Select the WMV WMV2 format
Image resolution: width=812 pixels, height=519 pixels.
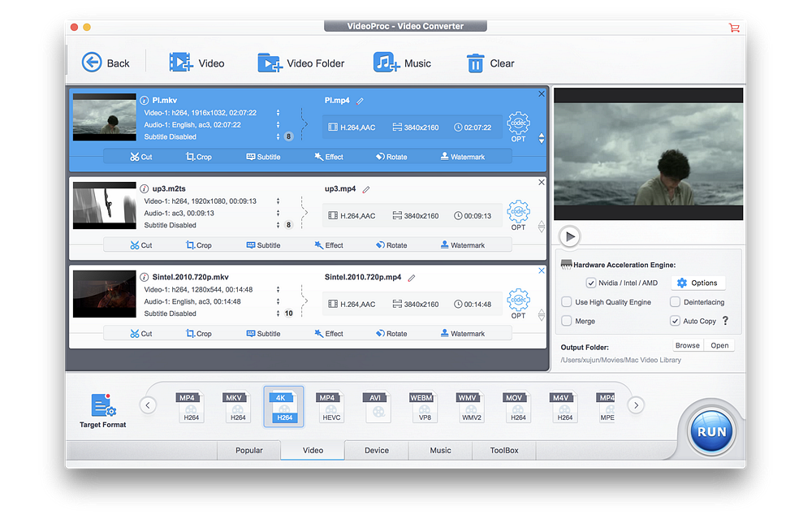click(x=469, y=407)
